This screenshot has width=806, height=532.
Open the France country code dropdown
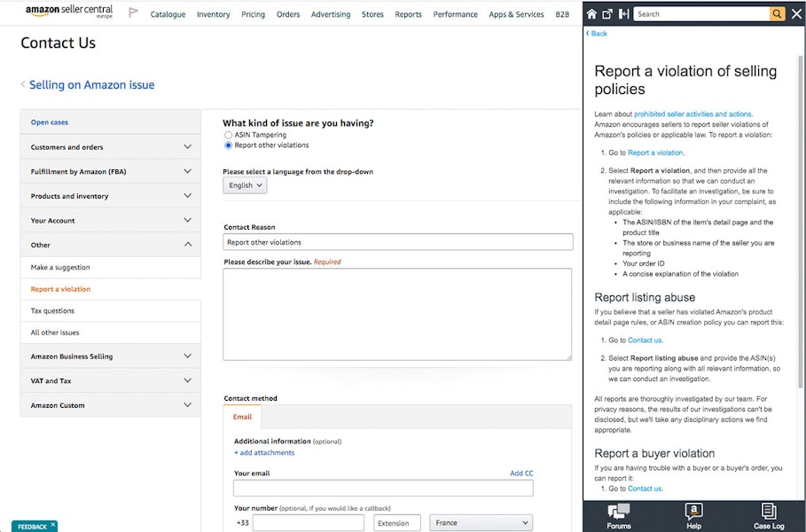click(481, 522)
